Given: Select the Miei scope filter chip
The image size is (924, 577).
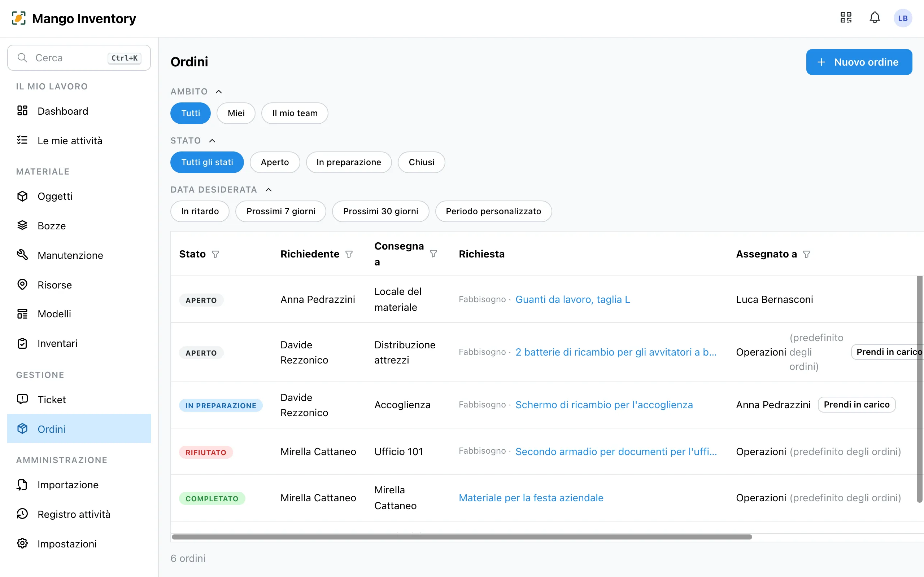Looking at the screenshot, I should click(x=236, y=113).
